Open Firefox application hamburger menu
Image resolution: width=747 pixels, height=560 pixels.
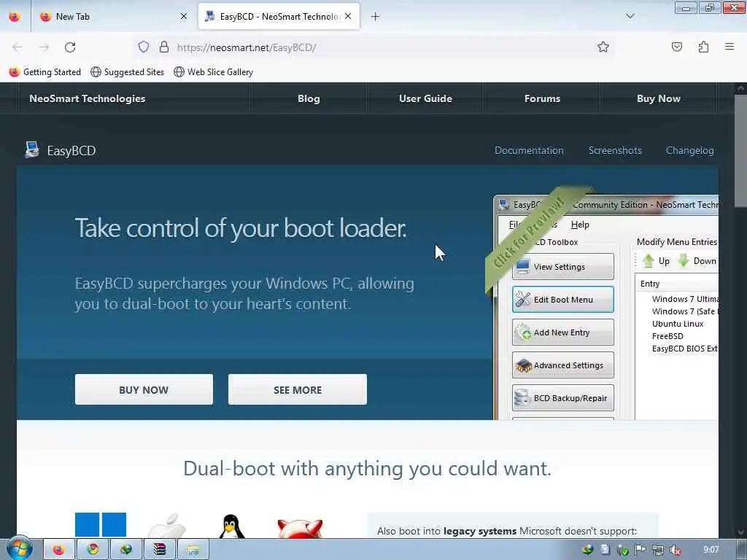coord(729,47)
